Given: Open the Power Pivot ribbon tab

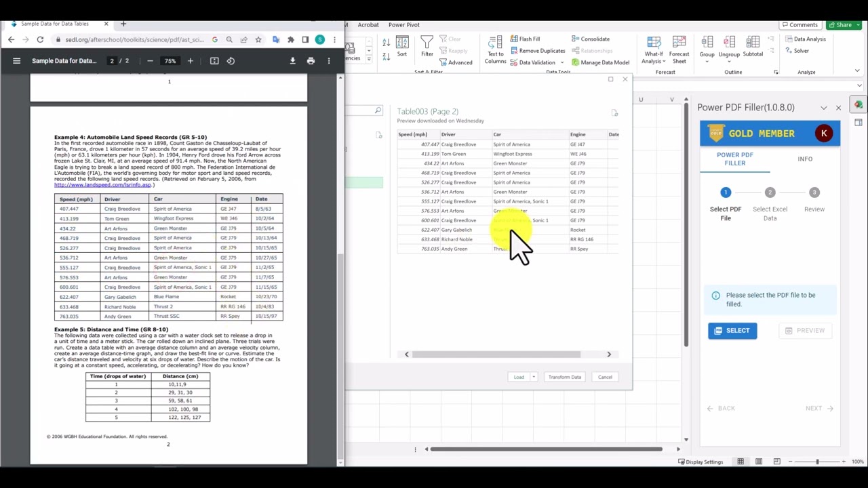Looking at the screenshot, I should 403,25.
